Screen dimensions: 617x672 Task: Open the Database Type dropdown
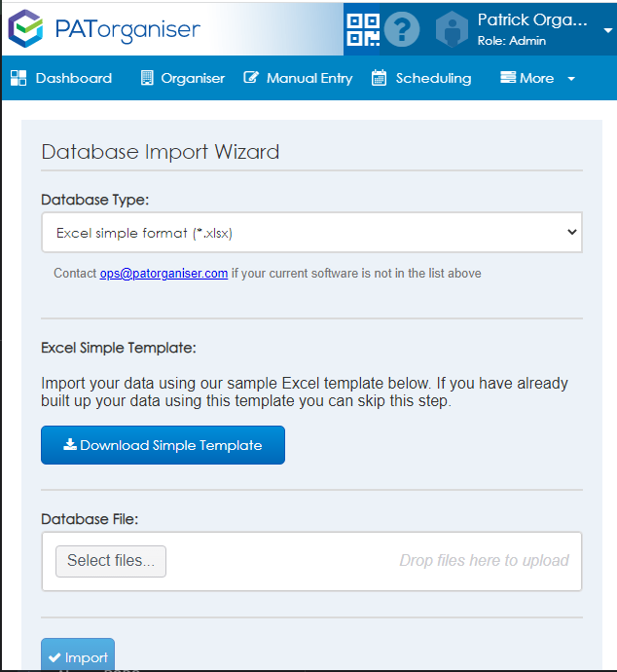coord(311,233)
